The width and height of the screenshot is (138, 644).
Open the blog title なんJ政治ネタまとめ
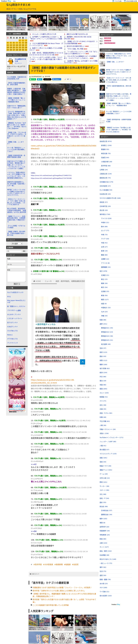click(x=18, y=5)
